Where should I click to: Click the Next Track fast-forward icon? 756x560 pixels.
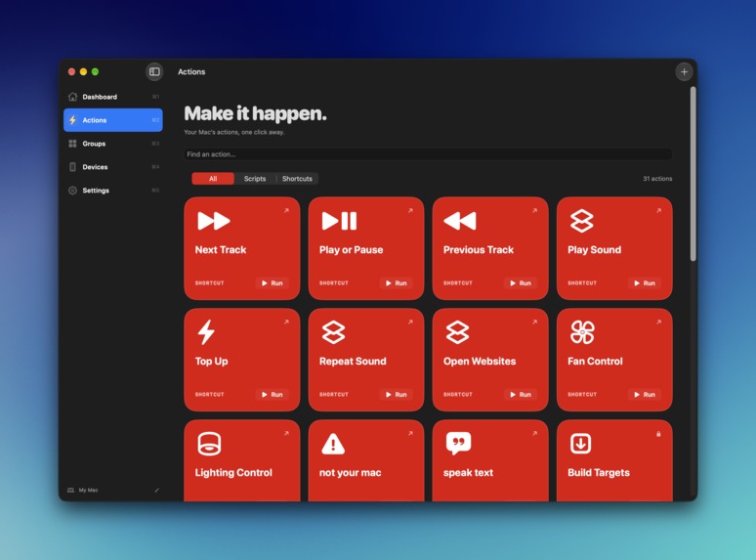pos(214,221)
